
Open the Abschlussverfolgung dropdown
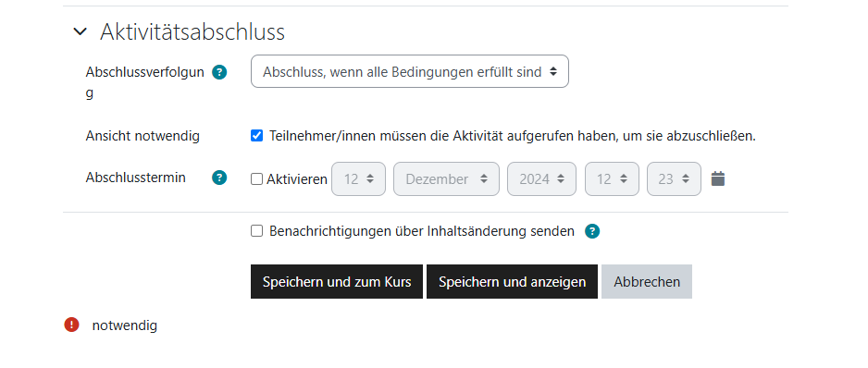[x=410, y=71]
